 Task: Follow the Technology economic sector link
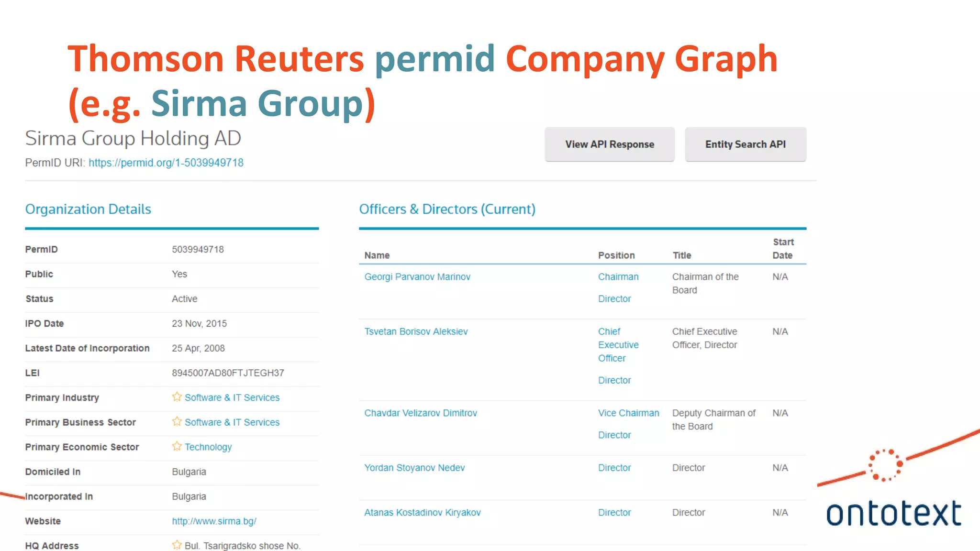click(208, 447)
